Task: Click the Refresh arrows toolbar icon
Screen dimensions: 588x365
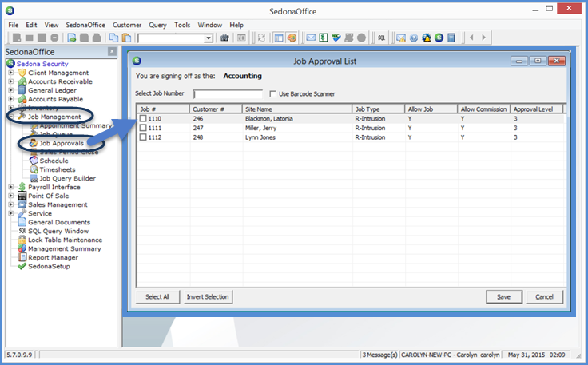Action: coord(261,38)
